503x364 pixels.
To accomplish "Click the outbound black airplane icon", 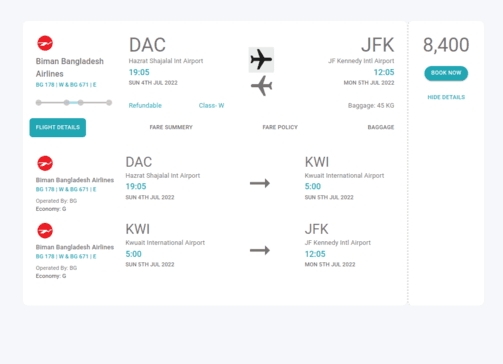I will coord(261,60).
